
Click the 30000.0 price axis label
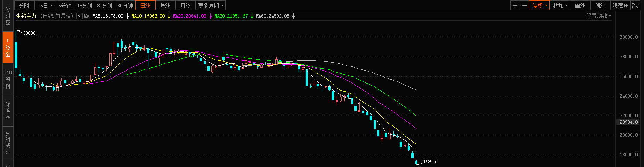coord(629,37)
